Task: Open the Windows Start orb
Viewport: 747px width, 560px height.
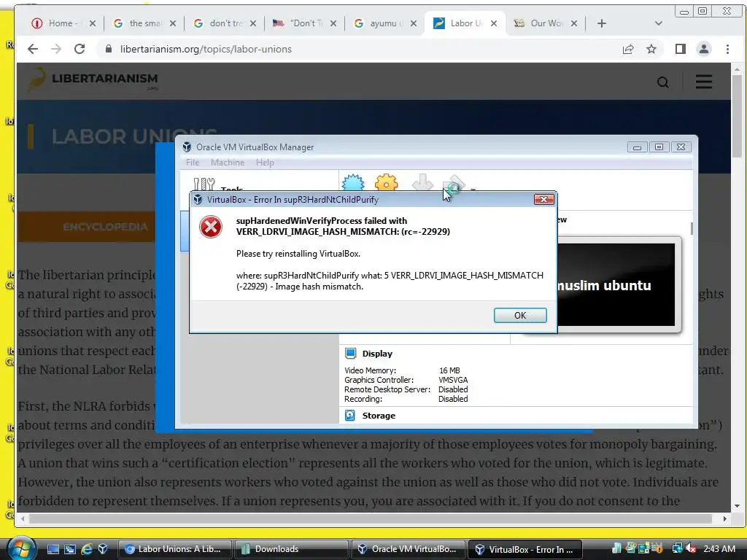Action: tap(21, 548)
